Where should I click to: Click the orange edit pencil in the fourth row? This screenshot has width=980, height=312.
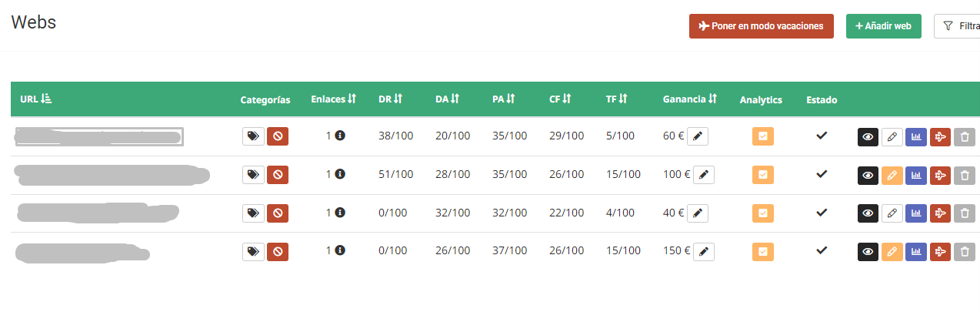tap(892, 251)
